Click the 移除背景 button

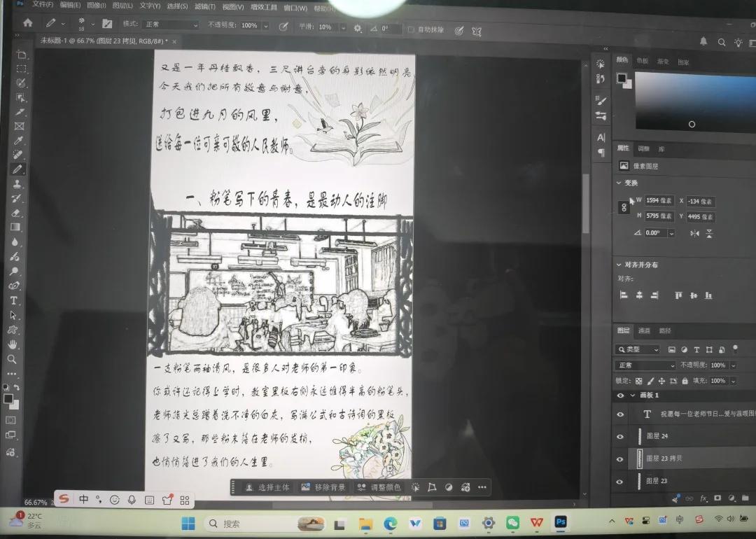click(x=323, y=487)
